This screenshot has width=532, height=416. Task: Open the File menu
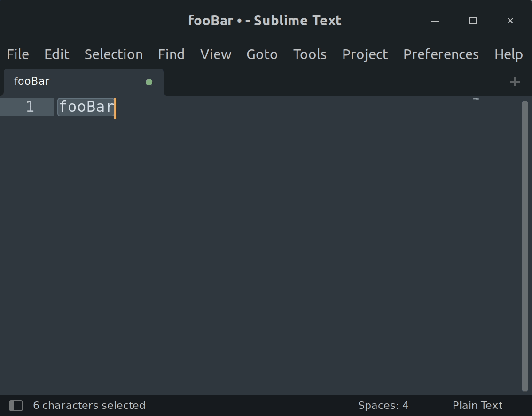[18, 54]
